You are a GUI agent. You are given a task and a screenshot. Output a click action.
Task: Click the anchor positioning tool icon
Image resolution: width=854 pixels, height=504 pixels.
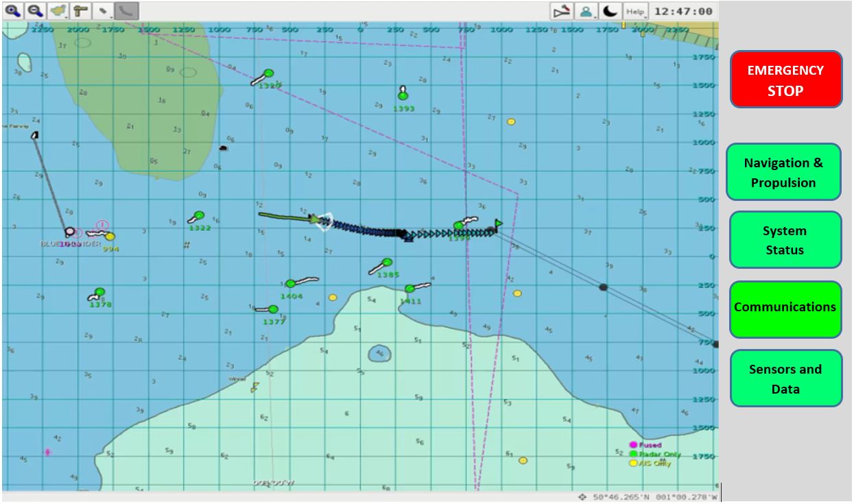(x=80, y=10)
